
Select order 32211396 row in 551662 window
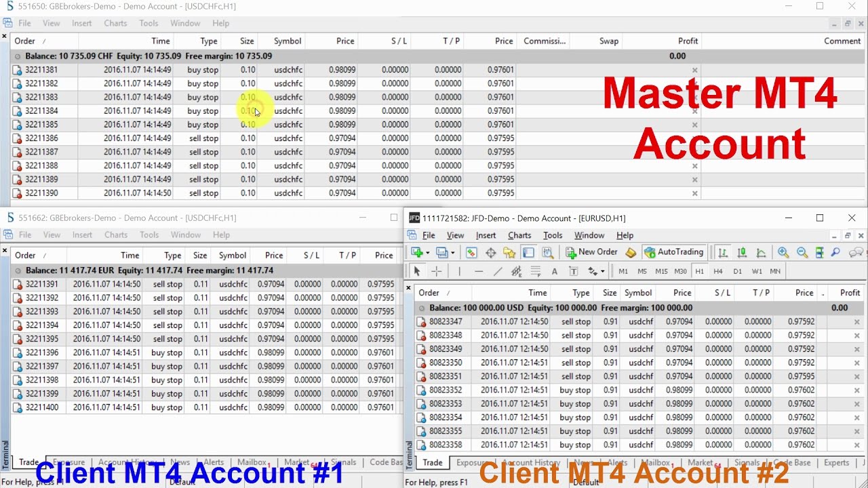207,352
